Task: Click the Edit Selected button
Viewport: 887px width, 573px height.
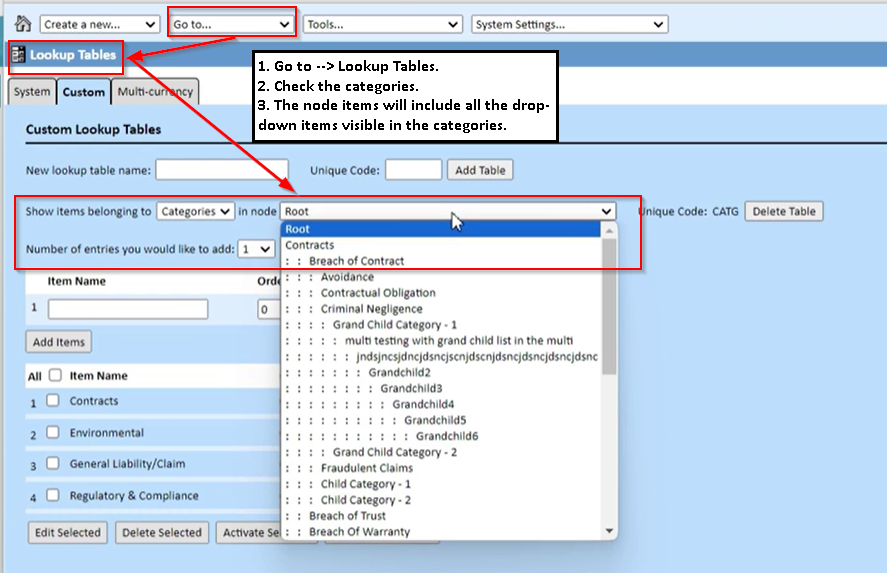Action: [67, 533]
